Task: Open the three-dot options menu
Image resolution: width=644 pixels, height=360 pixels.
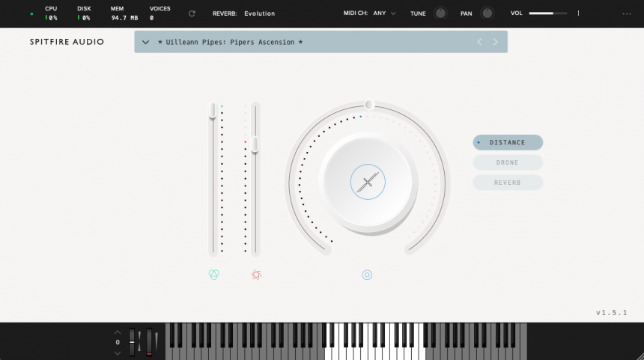Action: [x=627, y=13]
